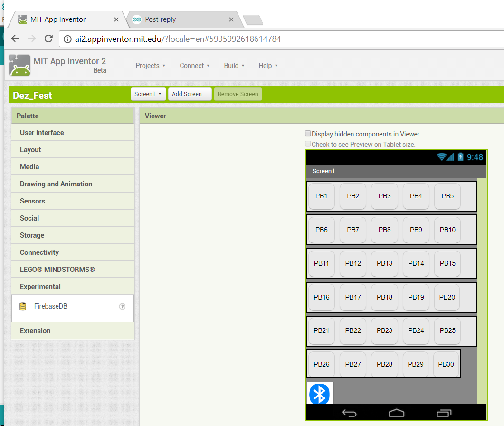
Task: Click the 9:48 clock in phone preview
Action: pyautogui.click(x=475, y=157)
